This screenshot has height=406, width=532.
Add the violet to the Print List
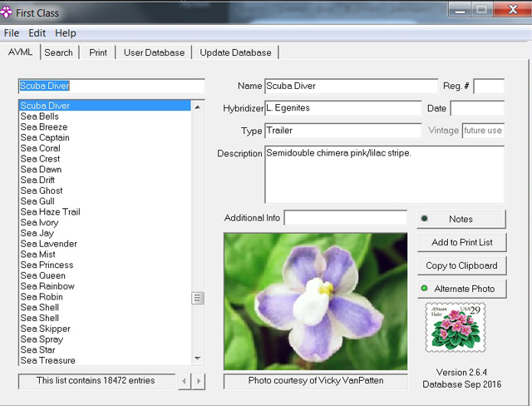pyautogui.click(x=462, y=242)
